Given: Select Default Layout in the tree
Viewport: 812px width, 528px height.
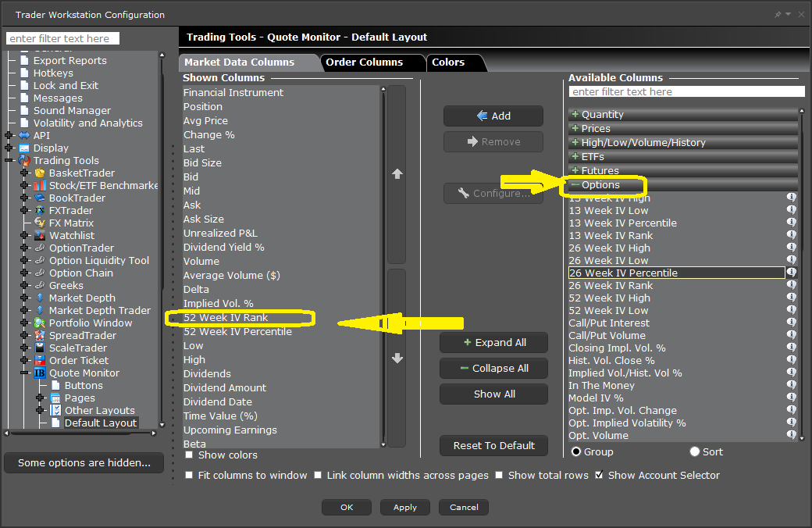Looking at the screenshot, I should tap(101, 423).
